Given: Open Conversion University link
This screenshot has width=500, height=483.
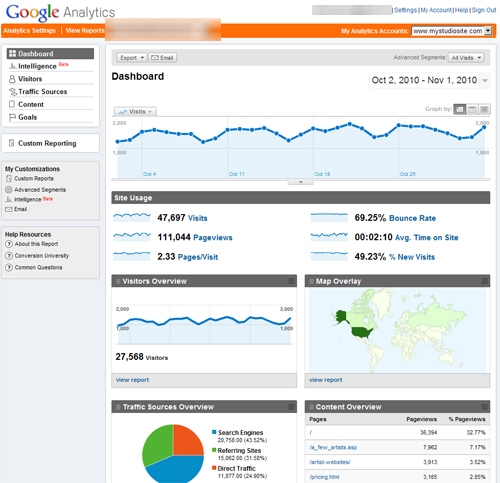Looking at the screenshot, I should pyautogui.click(x=42, y=256).
